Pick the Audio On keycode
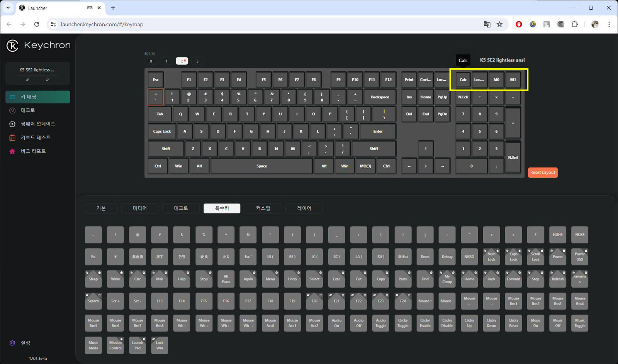This screenshot has height=364, width=618. [336, 323]
